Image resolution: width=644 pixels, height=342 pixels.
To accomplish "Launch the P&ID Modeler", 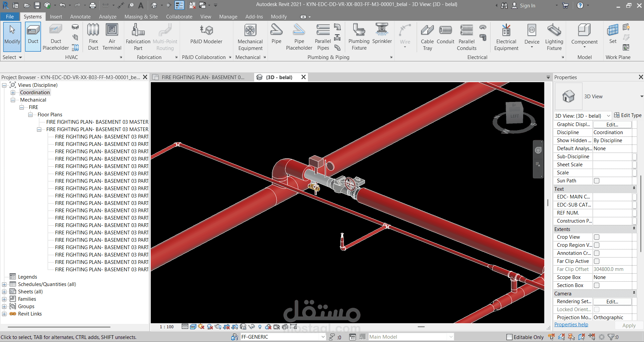I will [x=206, y=34].
